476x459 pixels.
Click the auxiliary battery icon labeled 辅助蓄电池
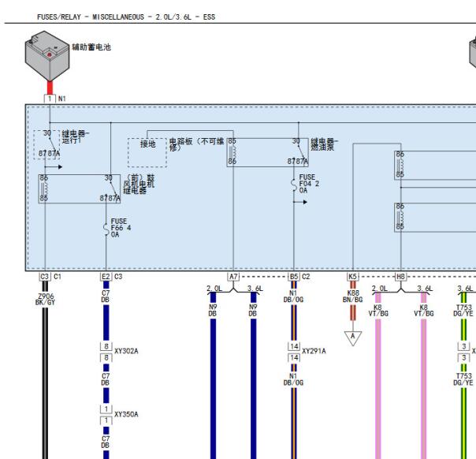point(47,55)
